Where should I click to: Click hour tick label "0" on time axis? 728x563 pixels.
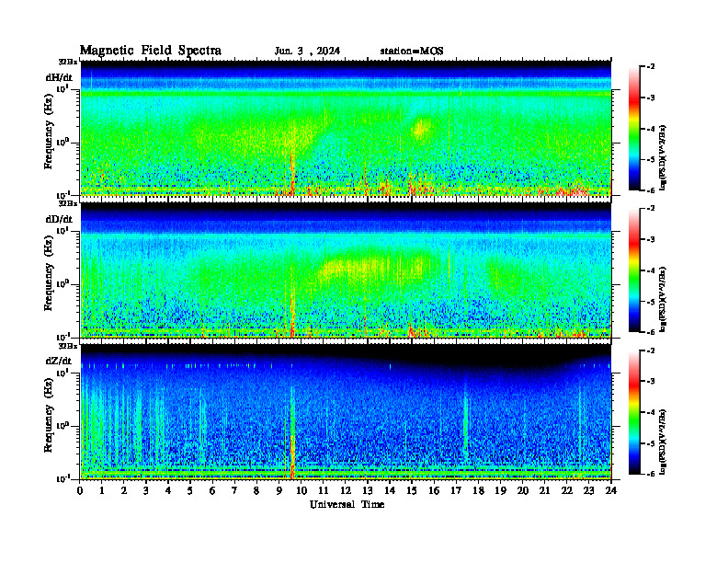click(80, 490)
